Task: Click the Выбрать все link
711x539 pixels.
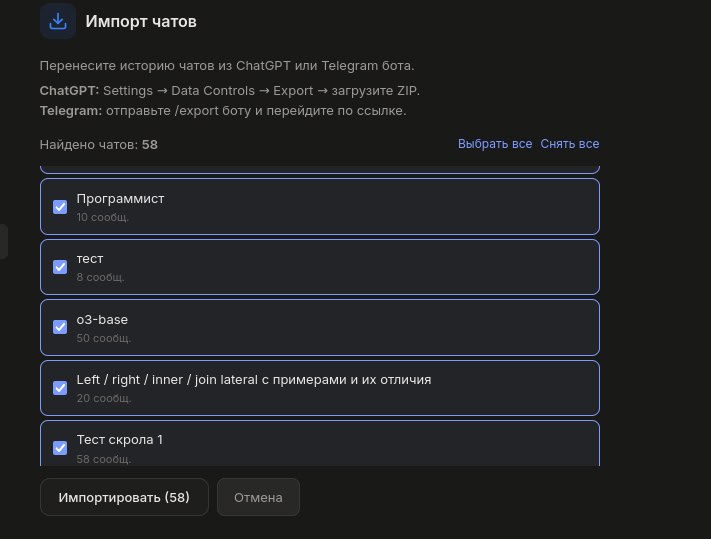Action: click(x=495, y=144)
